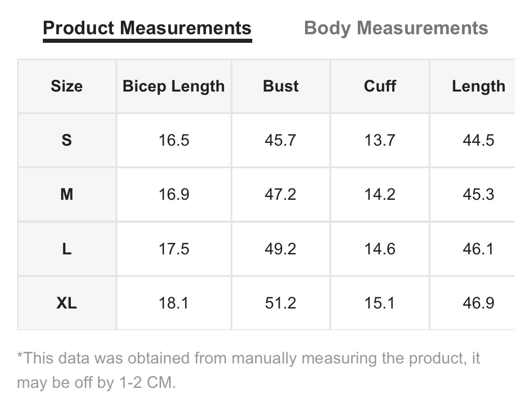This screenshot has height=405, width=532.
Task: Select the S size row label
Action: pos(67,140)
